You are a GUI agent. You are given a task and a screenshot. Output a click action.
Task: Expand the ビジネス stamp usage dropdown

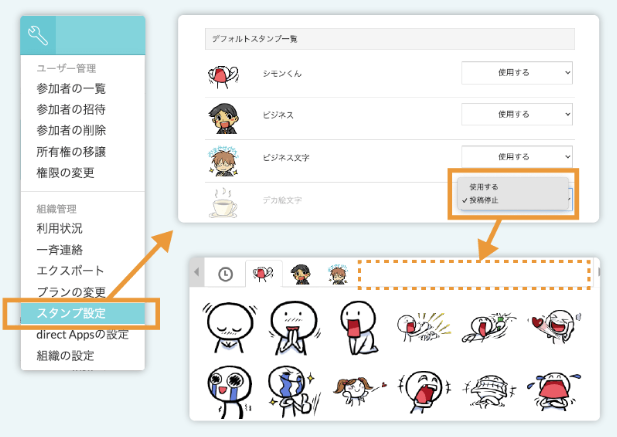point(517,114)
